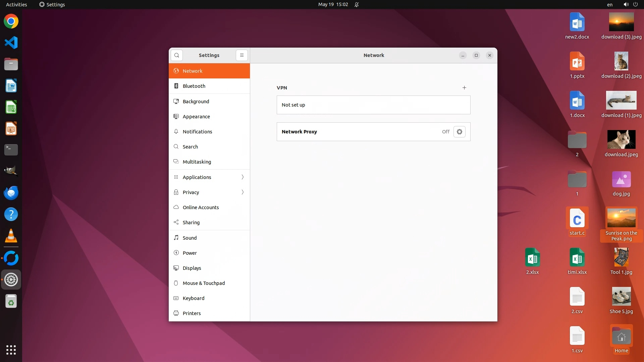Click the plus icon to add VPN
This screenshot has height=362, width=644.
tap(464, 88)
